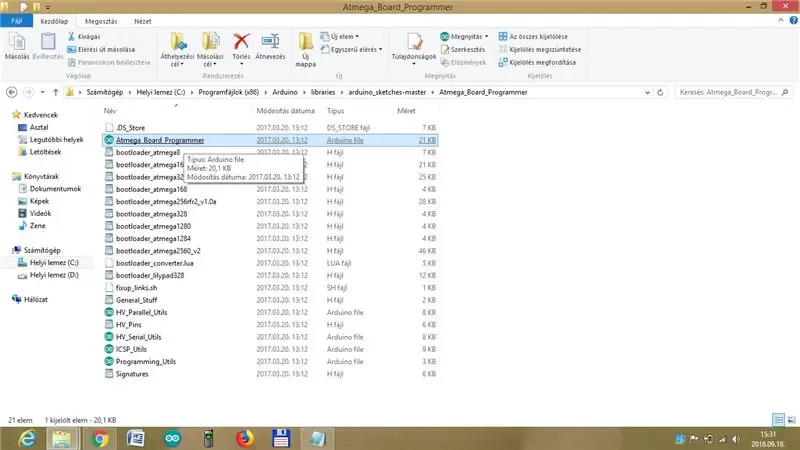Click the search magnifier icon
The width and height of the screenshot is (800, 450).
tap(785, 92)
